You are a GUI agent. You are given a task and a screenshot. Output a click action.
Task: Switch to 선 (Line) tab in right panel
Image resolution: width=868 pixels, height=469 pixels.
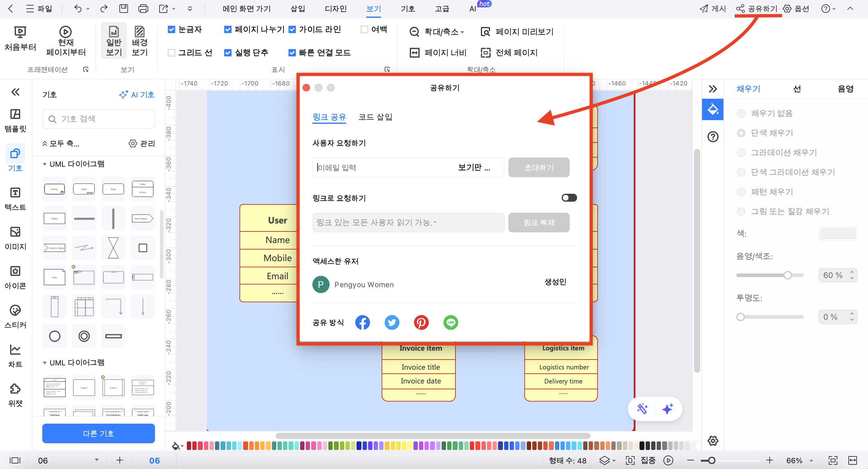(x=797, y=89)
